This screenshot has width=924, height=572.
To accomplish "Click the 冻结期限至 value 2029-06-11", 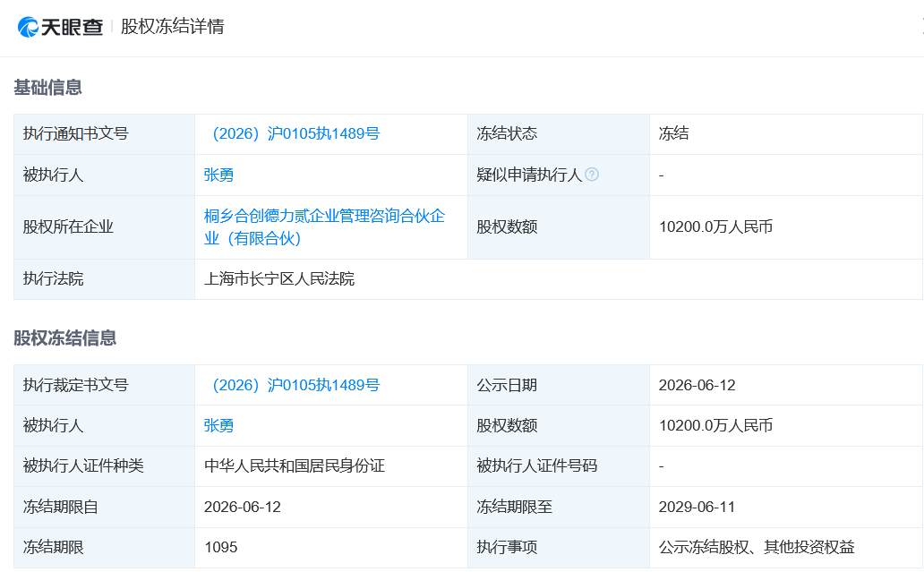I will point(697,508).
